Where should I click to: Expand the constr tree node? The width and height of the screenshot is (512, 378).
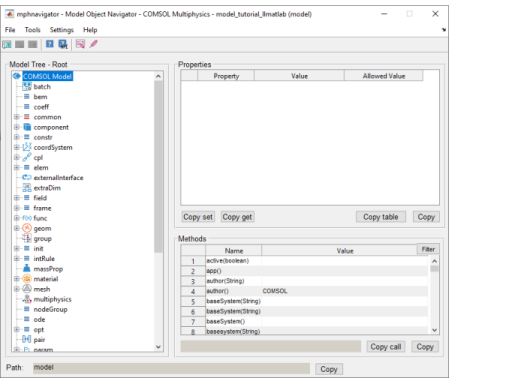(16, 137)
